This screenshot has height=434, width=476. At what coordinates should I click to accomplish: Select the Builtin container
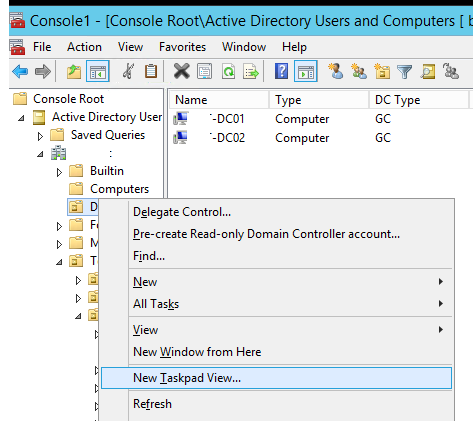107,171
